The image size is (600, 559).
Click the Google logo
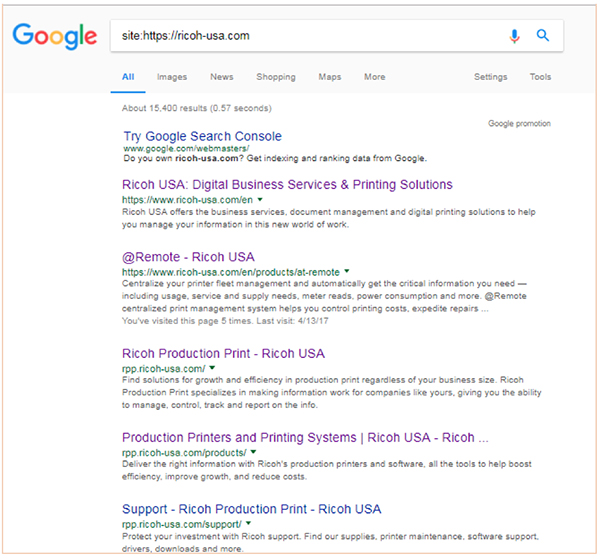coord(54,38)
